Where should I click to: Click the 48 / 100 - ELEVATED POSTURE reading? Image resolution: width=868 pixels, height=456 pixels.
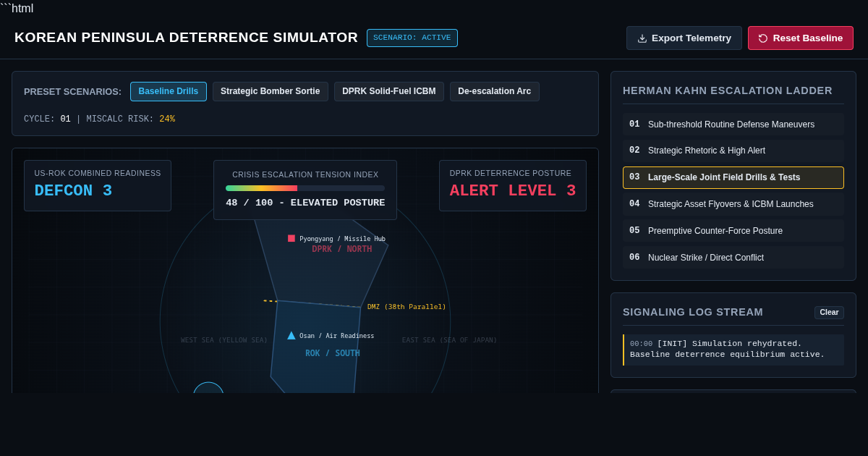point(305,203)
